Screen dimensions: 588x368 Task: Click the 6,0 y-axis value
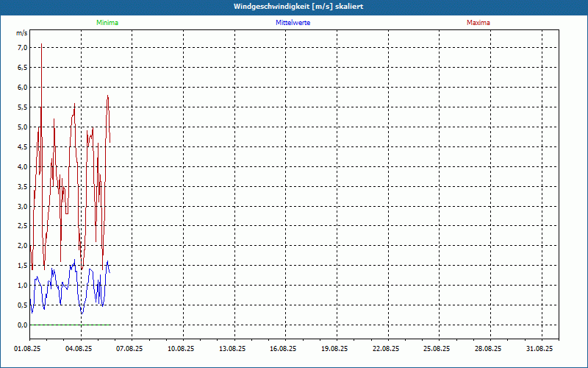point(22,87)
